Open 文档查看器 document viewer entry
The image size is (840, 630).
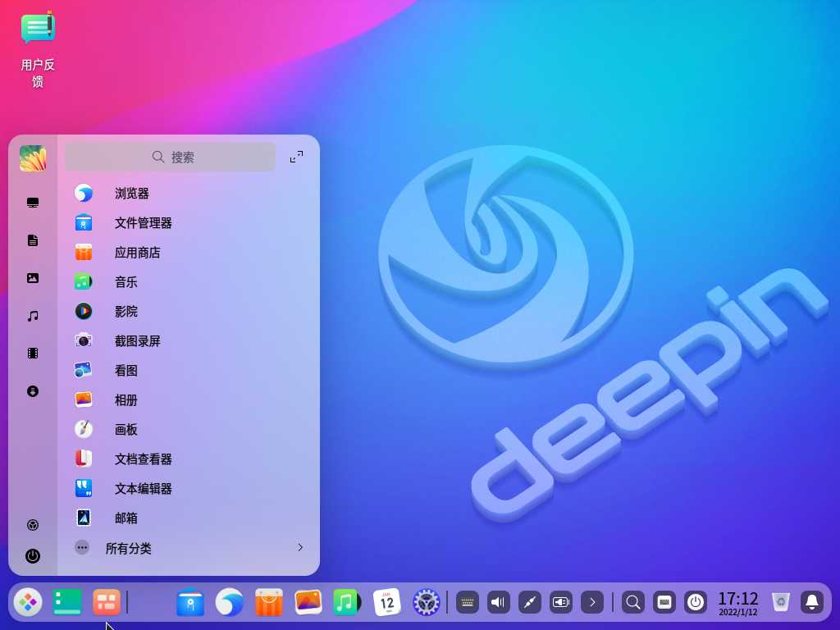click(189, 459)
